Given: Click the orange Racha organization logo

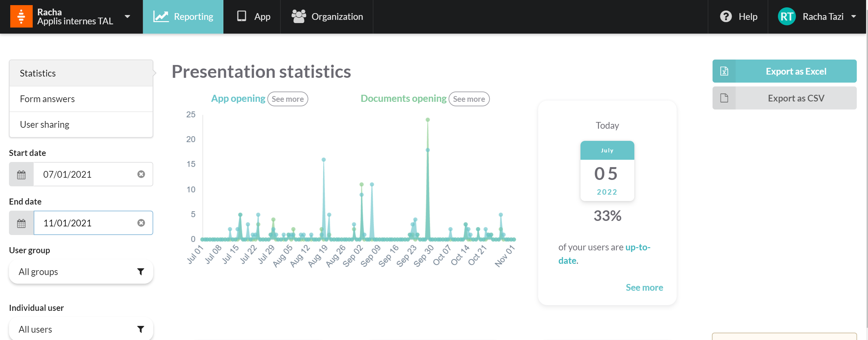Looking at the screenshot, I should [x=21, y=16].
